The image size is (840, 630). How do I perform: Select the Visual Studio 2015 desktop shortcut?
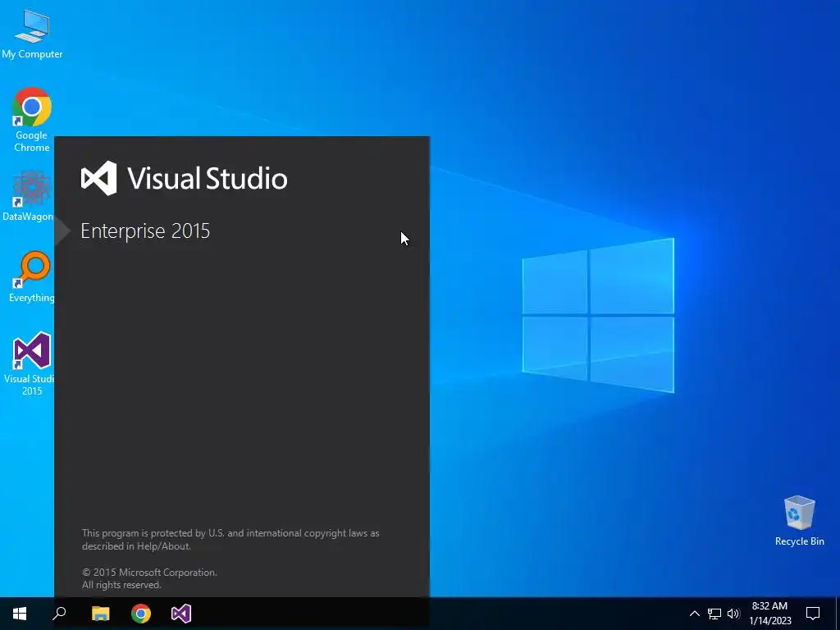30,363
